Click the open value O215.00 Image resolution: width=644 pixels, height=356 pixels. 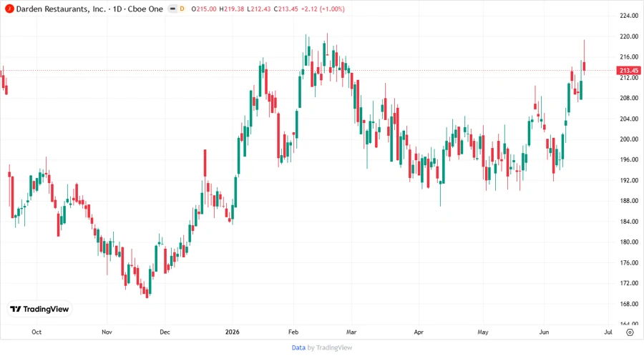pyautogui.click(x=204, y=9)
